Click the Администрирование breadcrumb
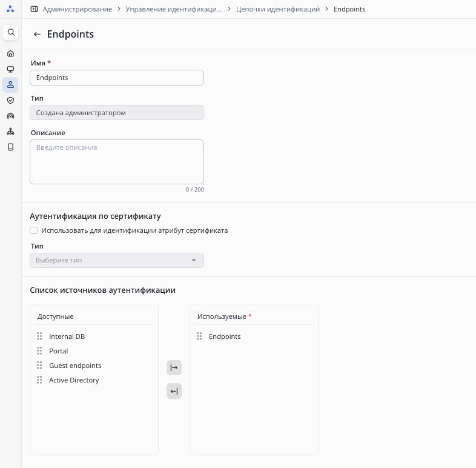The width and height of the screenshot is (476, 468). (x=77, y=9)
